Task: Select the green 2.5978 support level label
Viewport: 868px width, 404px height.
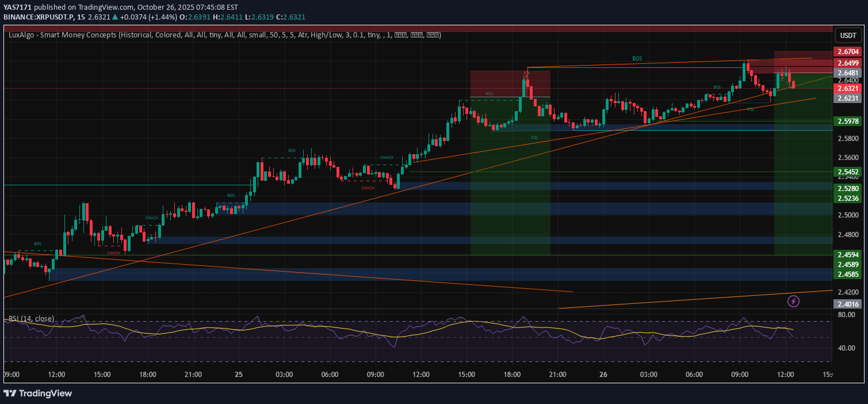Action: [848, 121]
